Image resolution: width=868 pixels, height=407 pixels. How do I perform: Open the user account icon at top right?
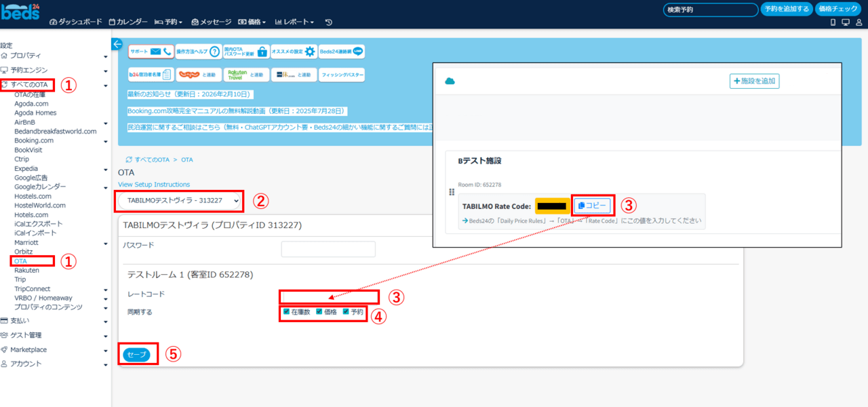coord(858,22)
